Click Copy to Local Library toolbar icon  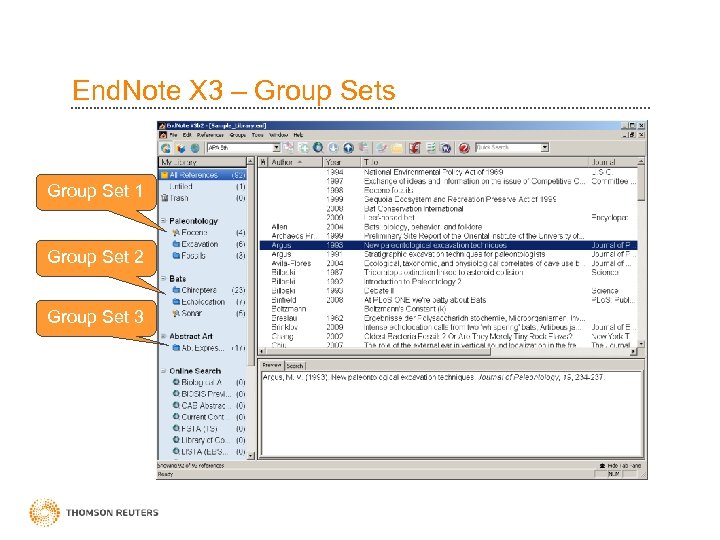click(x=289, y=147)
